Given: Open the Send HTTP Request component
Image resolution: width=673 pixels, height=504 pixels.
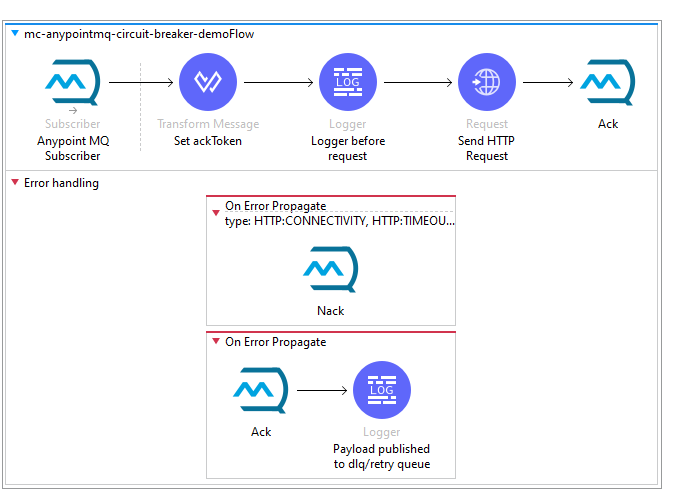Looking at the screenshot, I should pos(486,82).
